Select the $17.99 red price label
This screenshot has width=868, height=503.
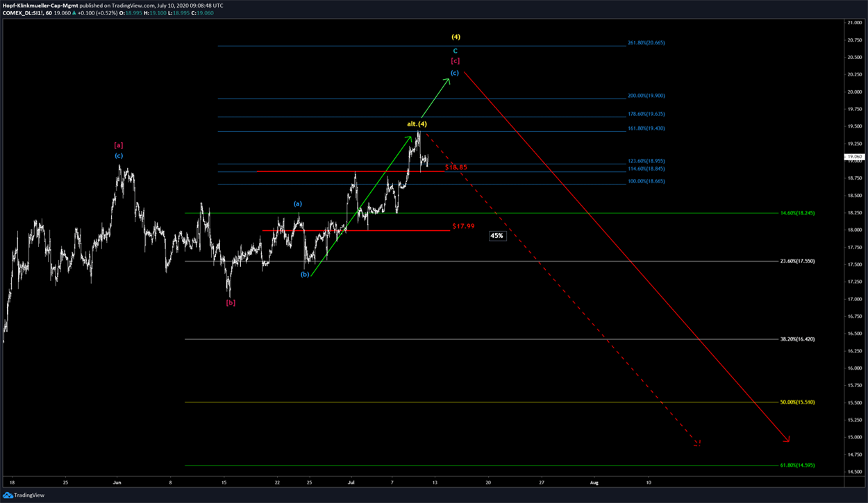(x=463, y=226)
